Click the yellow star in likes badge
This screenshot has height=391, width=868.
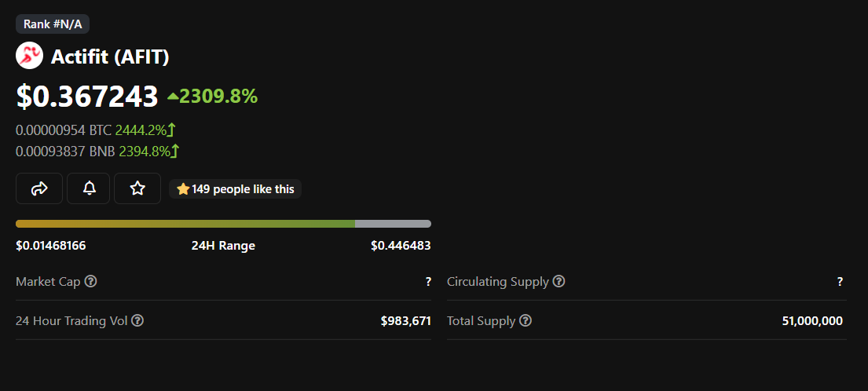click(183, 189)
